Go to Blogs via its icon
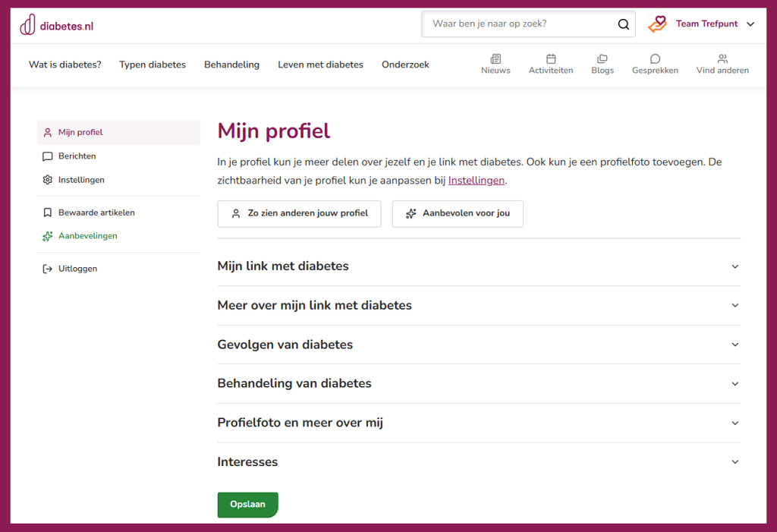The width and height of the screenshot is (777, 532). [602, 58]
